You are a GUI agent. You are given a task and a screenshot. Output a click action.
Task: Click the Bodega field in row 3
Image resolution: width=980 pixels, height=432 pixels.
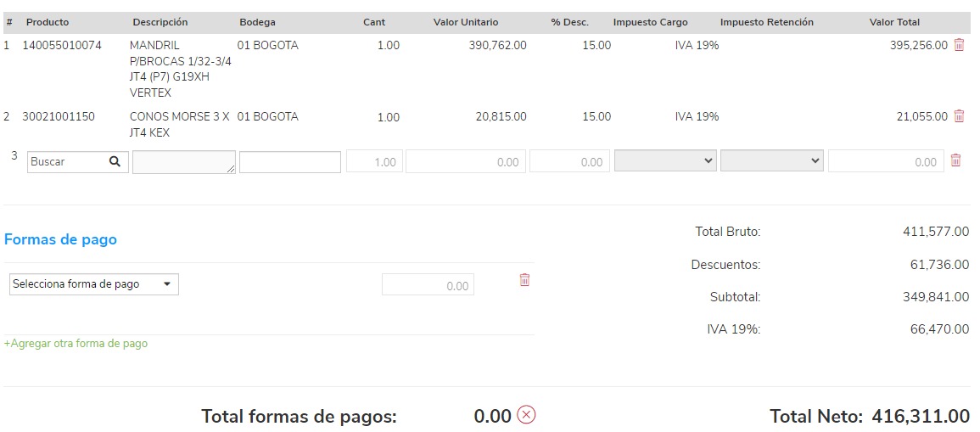(290, 162)
